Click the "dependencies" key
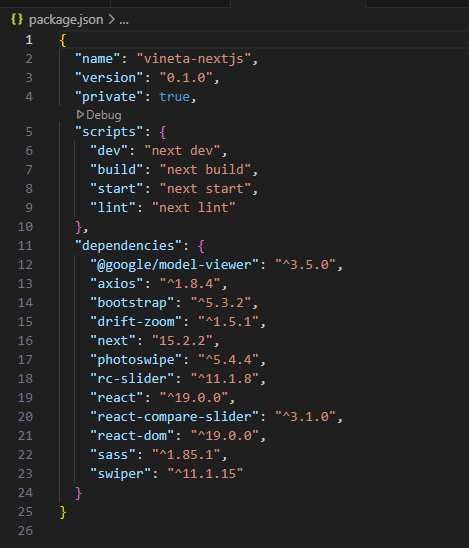Screen dimensions: 469x548 click(128, 246)
